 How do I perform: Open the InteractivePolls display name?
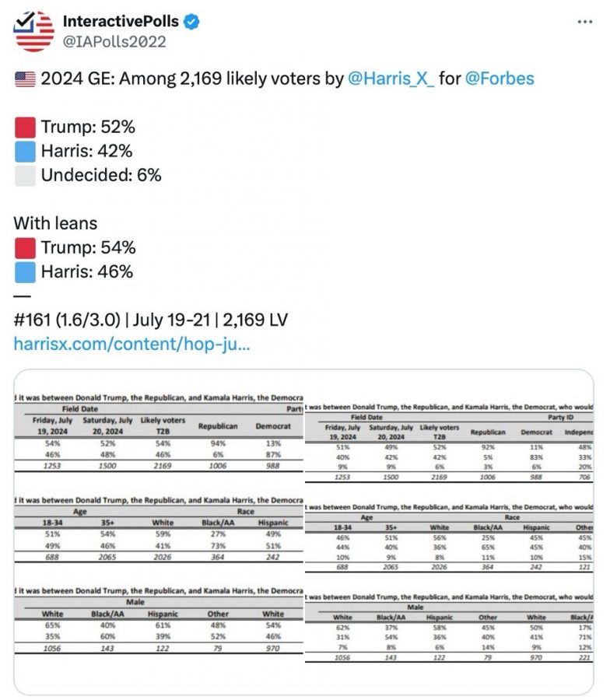point(121,22)
